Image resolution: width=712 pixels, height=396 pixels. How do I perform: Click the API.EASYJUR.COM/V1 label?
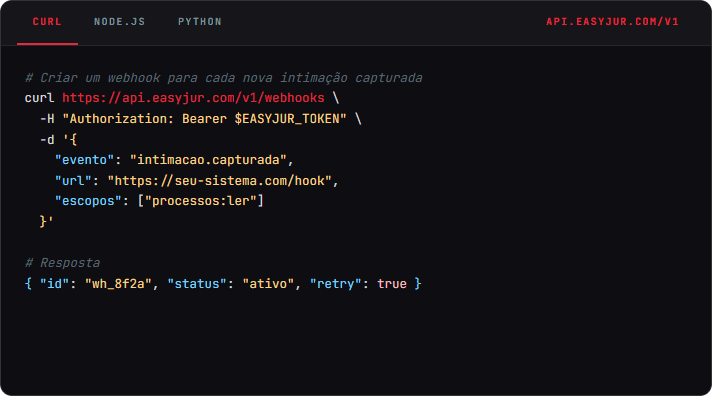pos(612,22)
